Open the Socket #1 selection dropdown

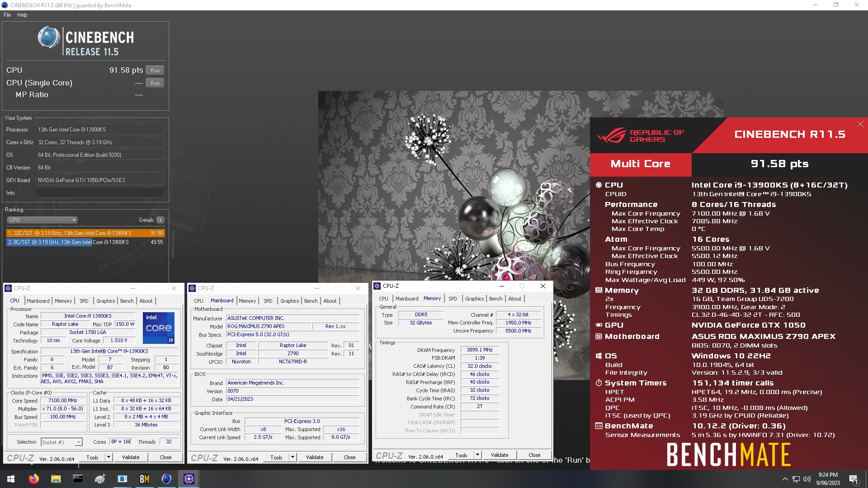(62, 442)
